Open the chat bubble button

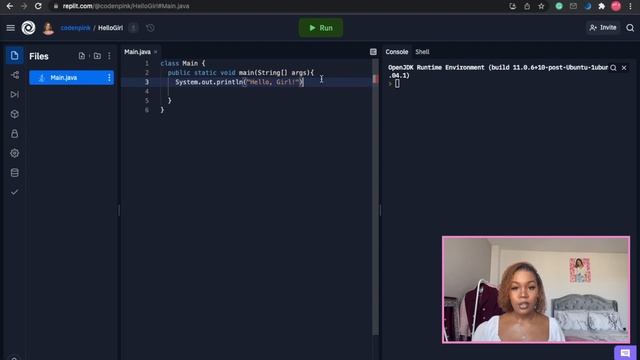pos(625,353)
